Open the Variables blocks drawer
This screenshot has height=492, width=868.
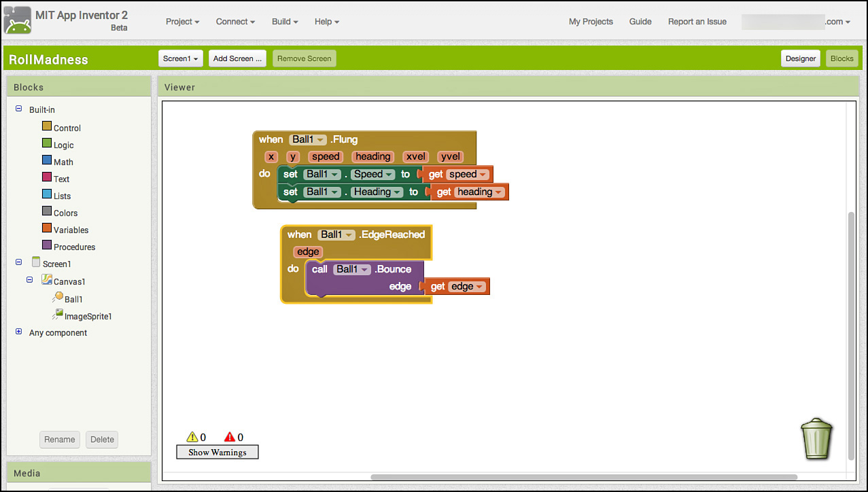(69, 230)
